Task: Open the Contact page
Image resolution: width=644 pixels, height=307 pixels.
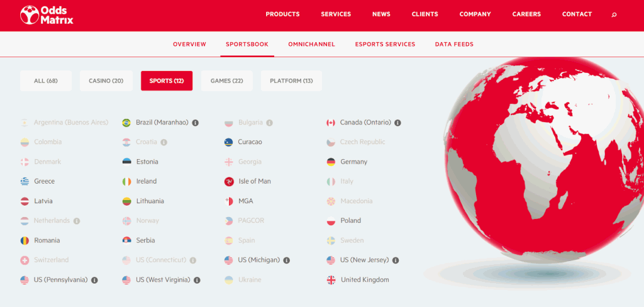Action: [x=577, y=14]
